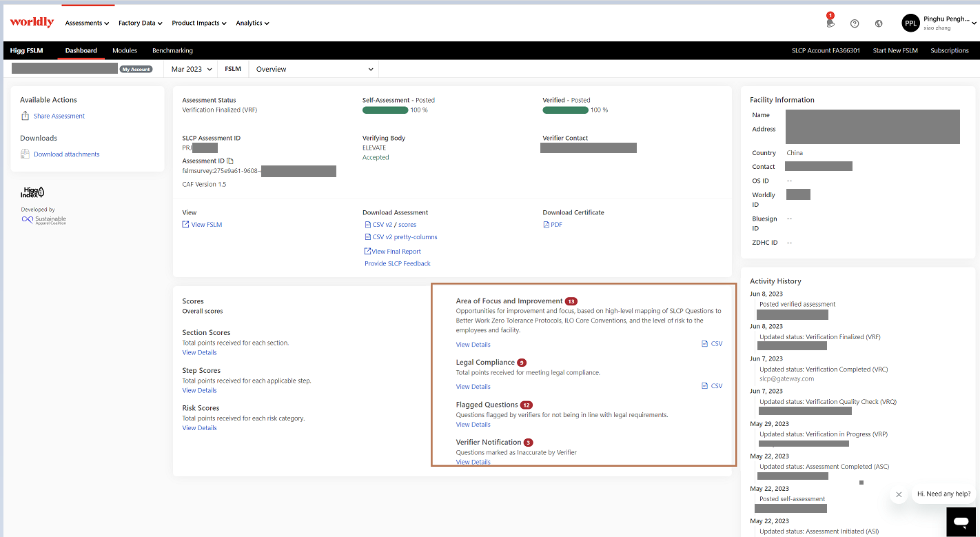Copy Assessment ID using copy icon
Viewport: 980px width, 537px height.
pyautogui.click(x=230, y=161)
